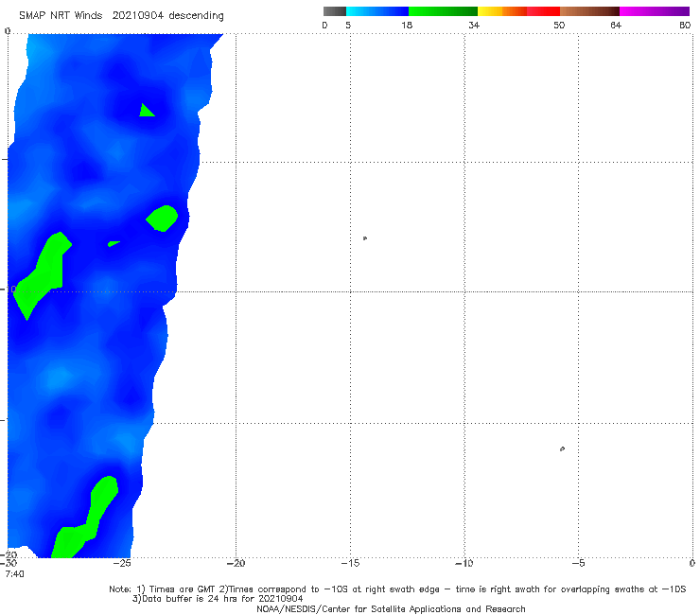Click the gray 0-5 colorbar segment
Screen dimensions: 700x615
click(x=335, y=11)
